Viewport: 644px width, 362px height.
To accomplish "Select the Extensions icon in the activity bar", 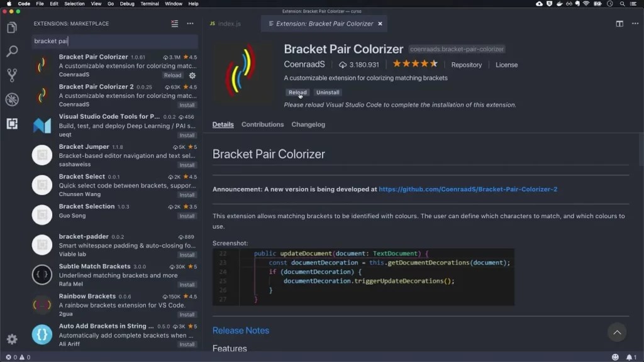I will [11, 124].
